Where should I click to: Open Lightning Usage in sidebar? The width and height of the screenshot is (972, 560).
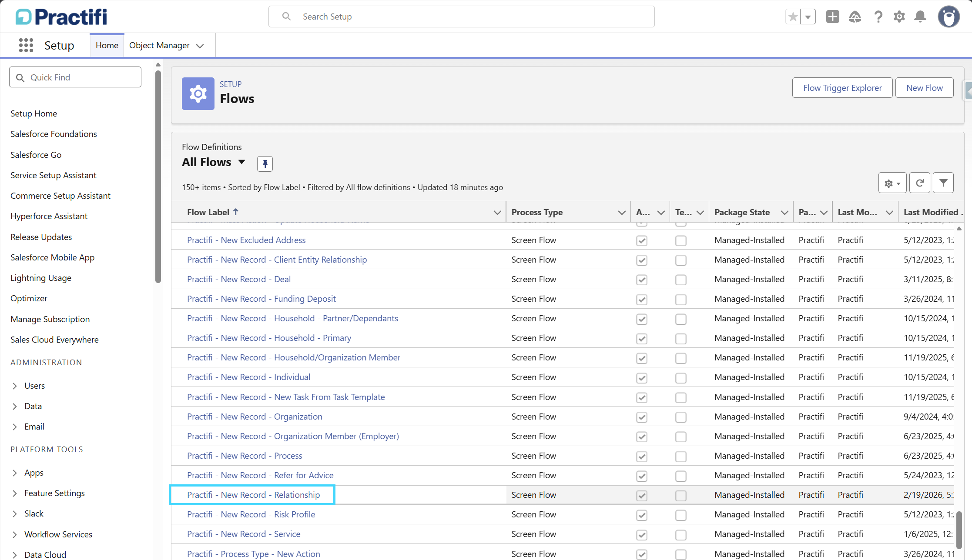point(41,278)
